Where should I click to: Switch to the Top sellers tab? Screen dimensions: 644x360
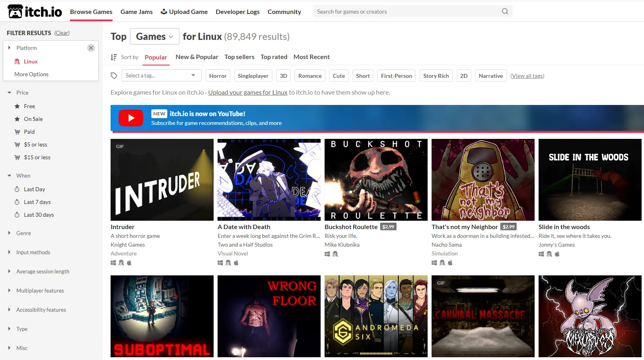click(239, 57)
